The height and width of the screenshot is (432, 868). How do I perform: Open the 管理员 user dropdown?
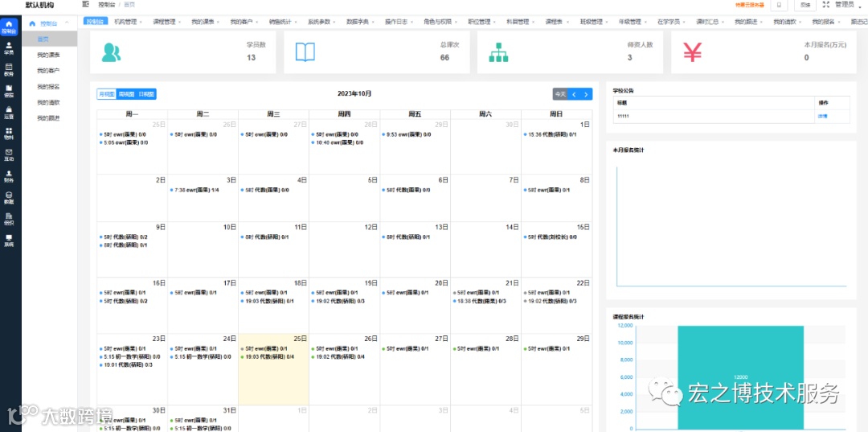coord(848,5)
